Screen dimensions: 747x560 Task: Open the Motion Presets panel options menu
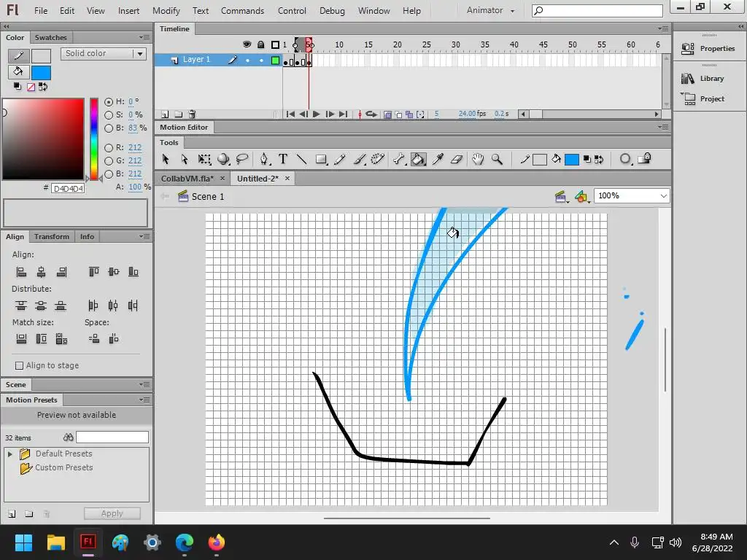point(144,400)
